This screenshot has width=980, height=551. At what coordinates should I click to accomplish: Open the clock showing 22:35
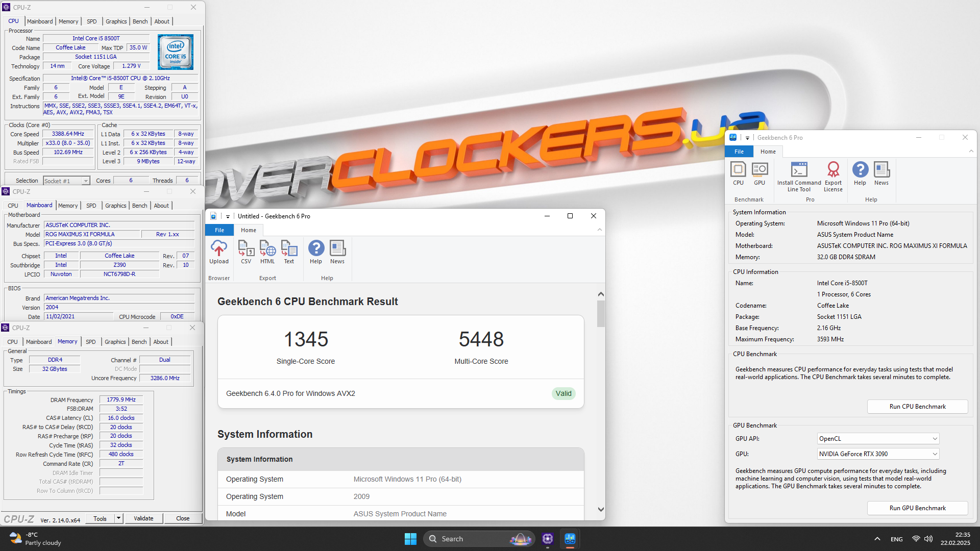click(955, 539)
